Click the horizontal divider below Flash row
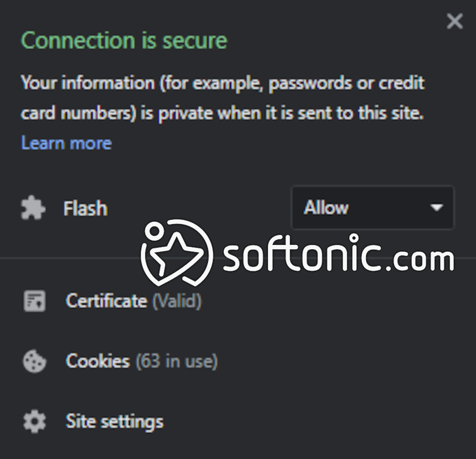 click(x=70, y=257)
